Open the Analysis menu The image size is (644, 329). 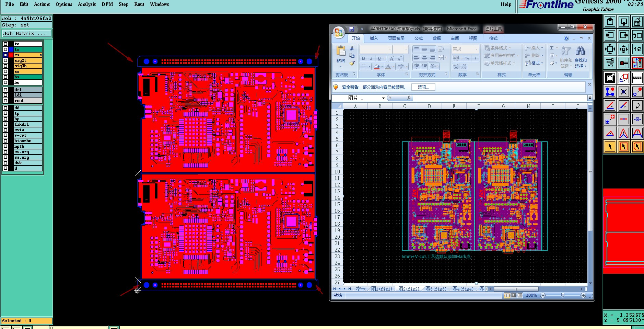[87, 4]
